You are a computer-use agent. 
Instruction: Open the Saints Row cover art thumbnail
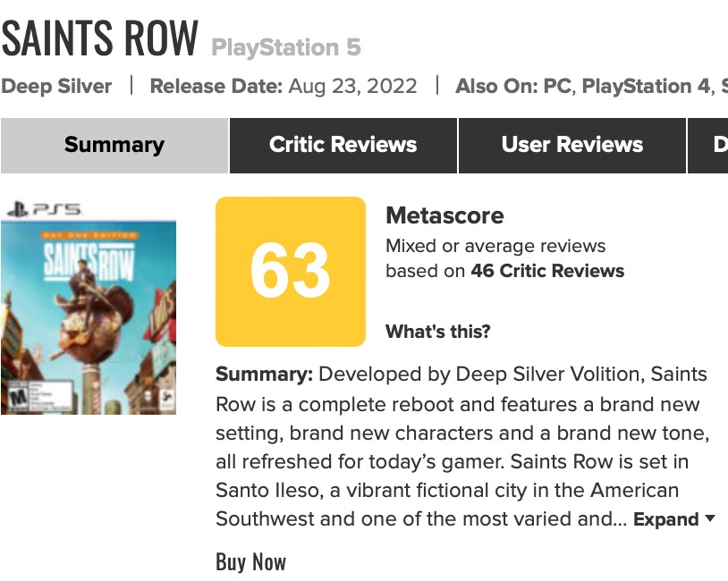coord(88,317)
